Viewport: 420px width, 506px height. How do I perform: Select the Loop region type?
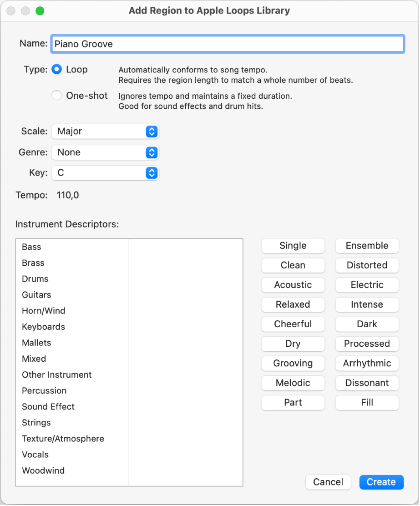[x=56, y=69]
